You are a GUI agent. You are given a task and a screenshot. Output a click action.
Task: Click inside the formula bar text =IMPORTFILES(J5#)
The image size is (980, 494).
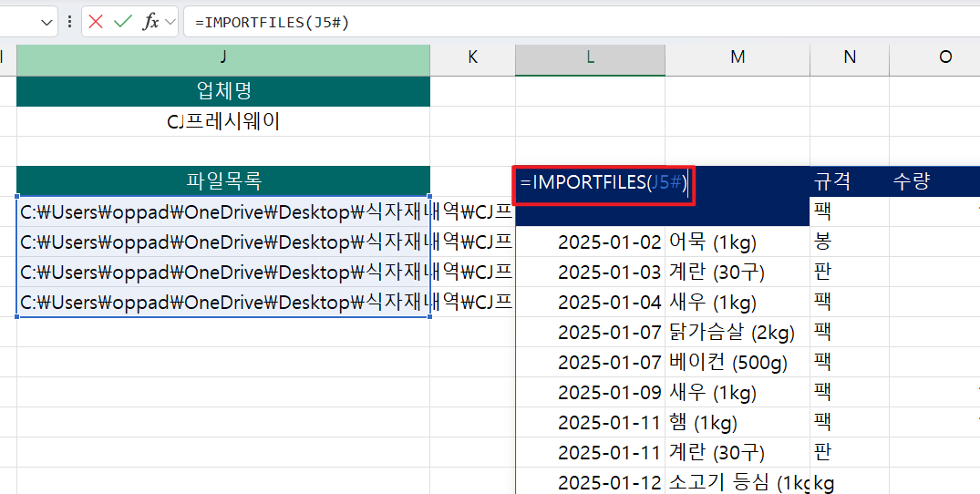(272, 23)
